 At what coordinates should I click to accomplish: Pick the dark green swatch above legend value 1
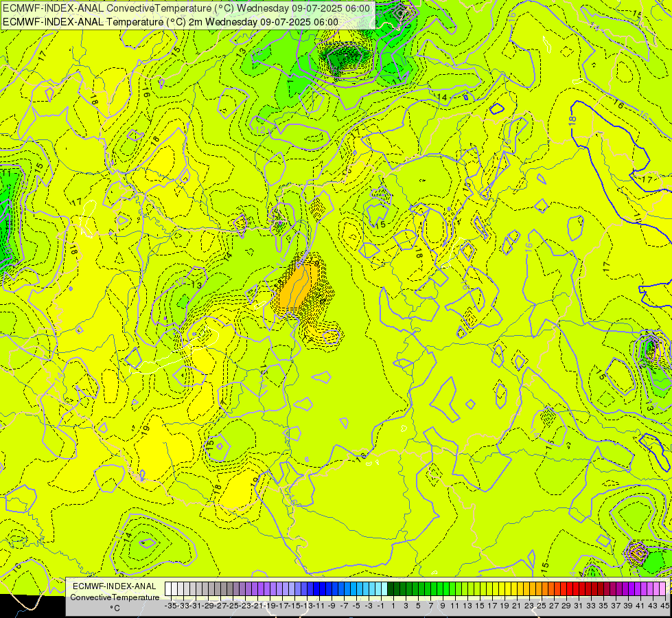pyautogui.click(x=391, y=589)
